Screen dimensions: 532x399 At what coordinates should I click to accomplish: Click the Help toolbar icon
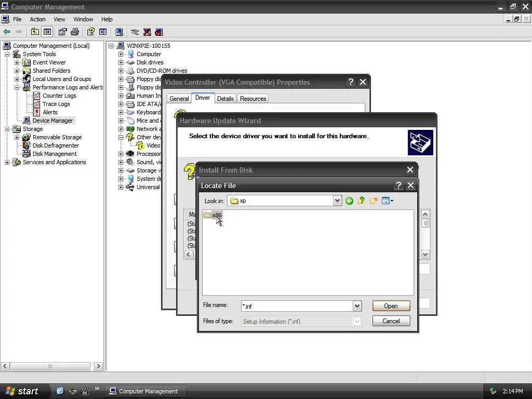point(90,32)
